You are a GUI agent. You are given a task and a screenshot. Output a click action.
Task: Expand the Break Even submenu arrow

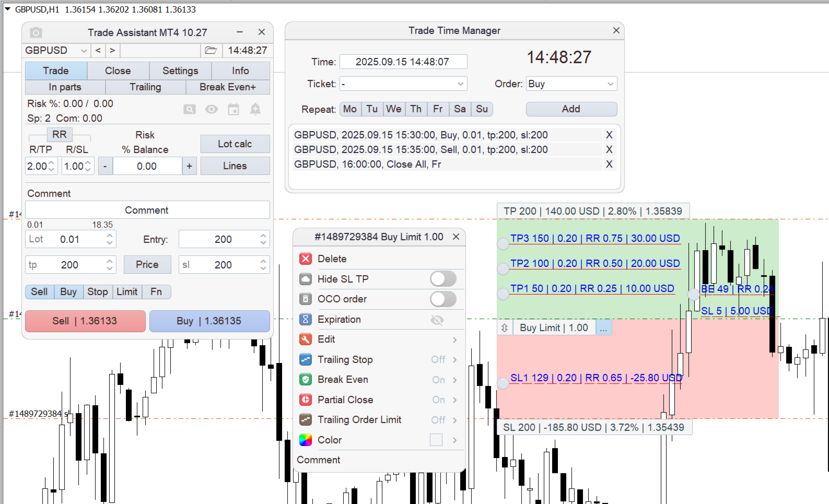[x=455, y=380]
